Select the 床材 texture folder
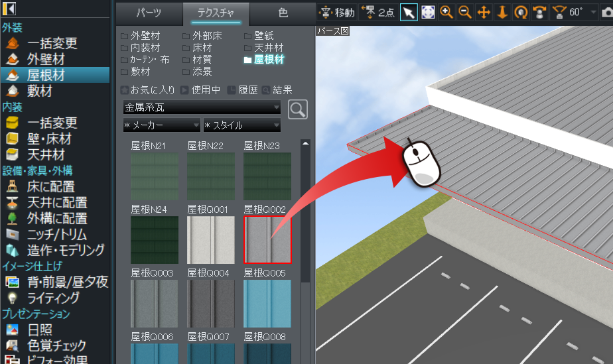 198,48
